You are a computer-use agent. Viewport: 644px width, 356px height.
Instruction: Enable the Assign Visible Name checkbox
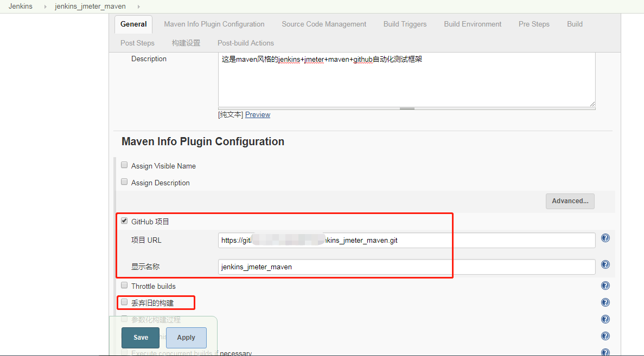point(124,164)
